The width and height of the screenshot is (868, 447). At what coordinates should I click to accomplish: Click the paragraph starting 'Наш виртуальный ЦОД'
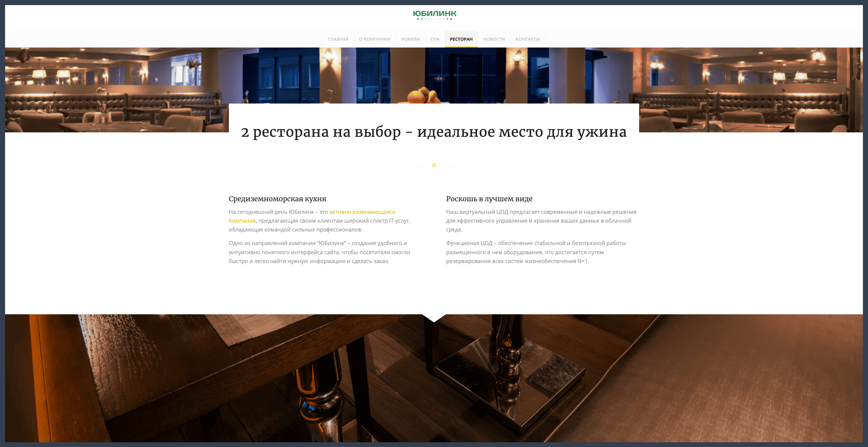[x=540, y=221]
